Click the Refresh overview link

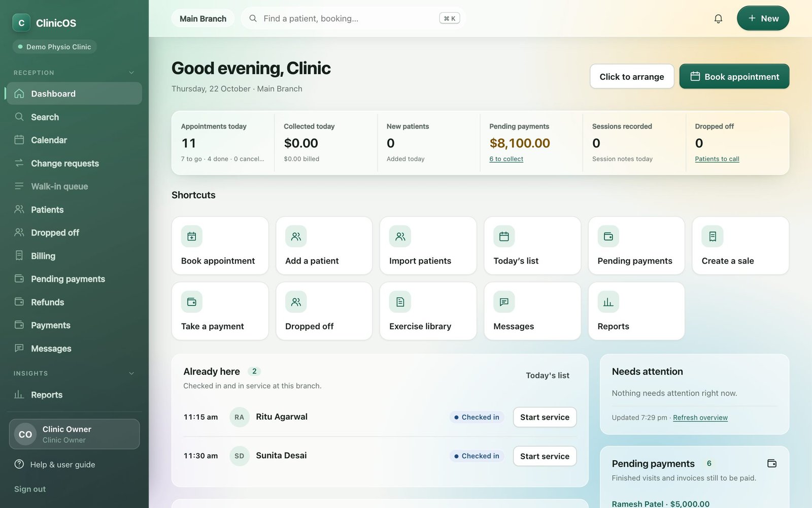(700, 418)
